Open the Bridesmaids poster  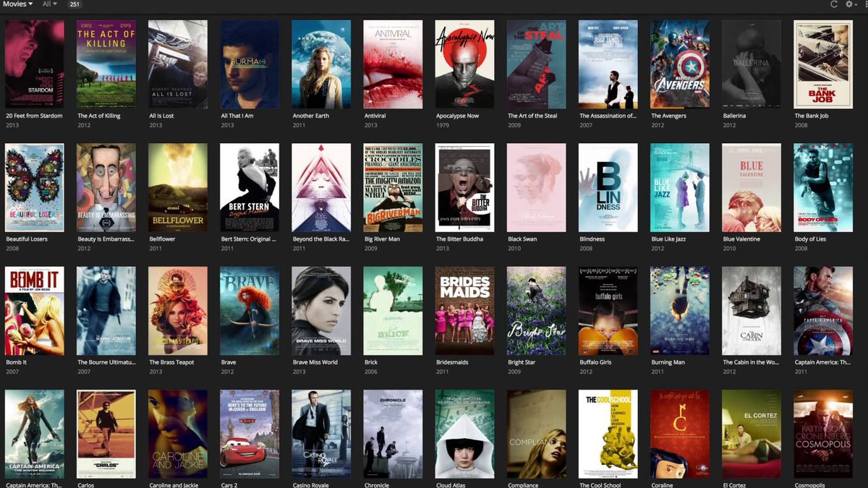pyautogui.click(x=464, y=311)
